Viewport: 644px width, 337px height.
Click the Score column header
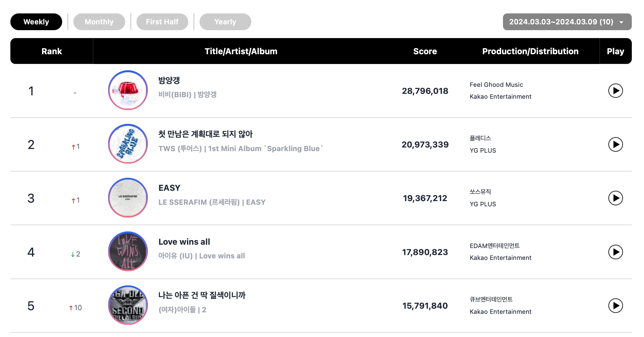click(425, 51)
